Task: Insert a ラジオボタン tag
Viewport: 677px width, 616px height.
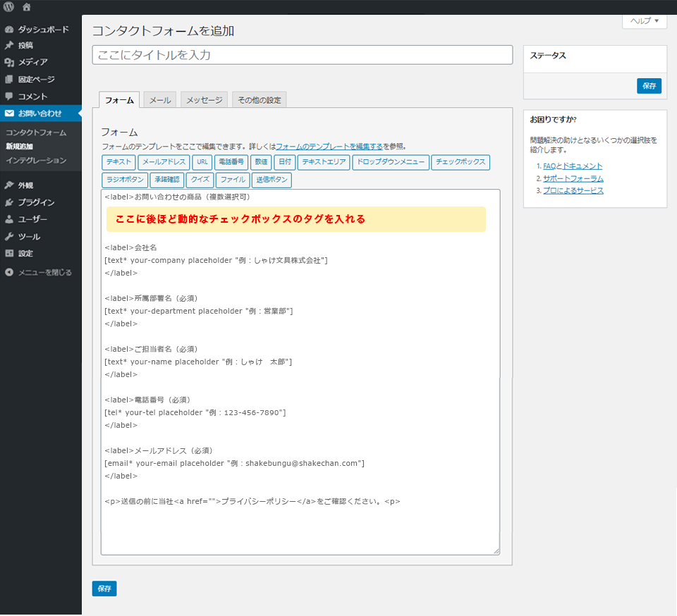Action: point(123,180)
